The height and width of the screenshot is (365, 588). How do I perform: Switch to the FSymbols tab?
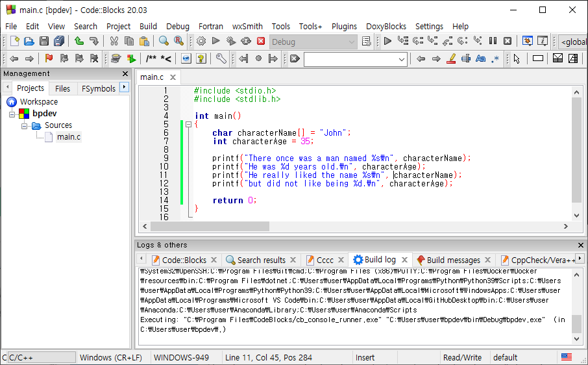pos(98,88)
